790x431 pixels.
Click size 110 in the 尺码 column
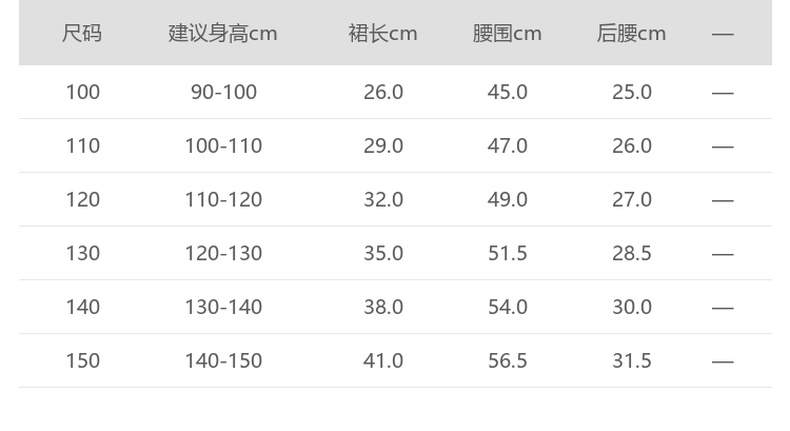83,146
